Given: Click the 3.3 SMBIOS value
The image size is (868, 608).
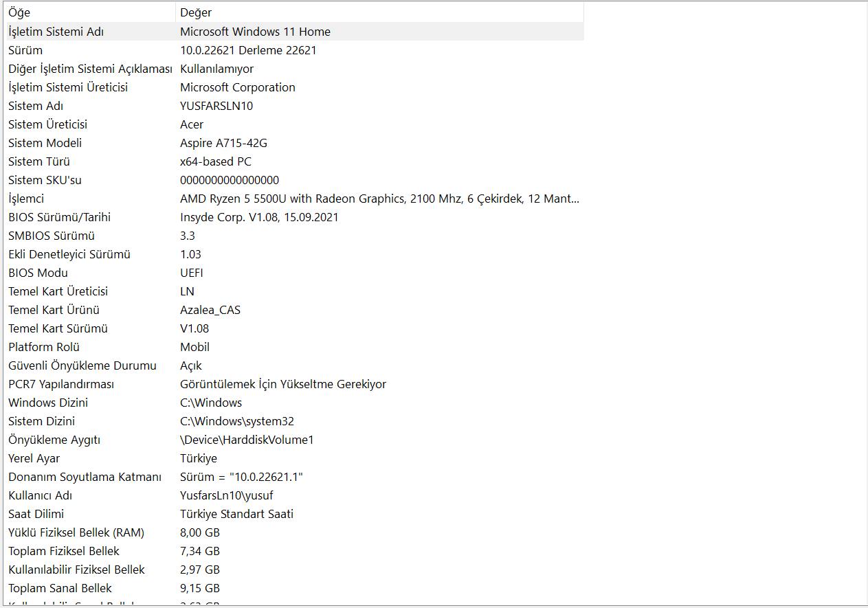Looking at the screenshot, I should [x=188, y=236].
